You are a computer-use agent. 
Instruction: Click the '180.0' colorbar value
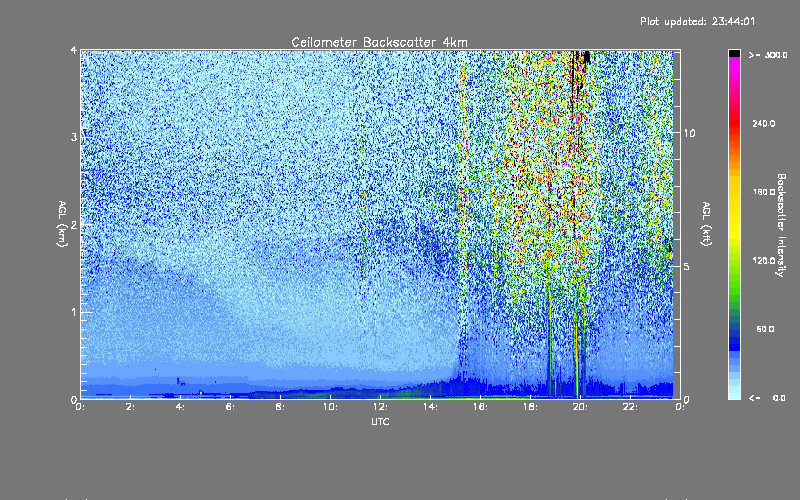pos(764,192)
